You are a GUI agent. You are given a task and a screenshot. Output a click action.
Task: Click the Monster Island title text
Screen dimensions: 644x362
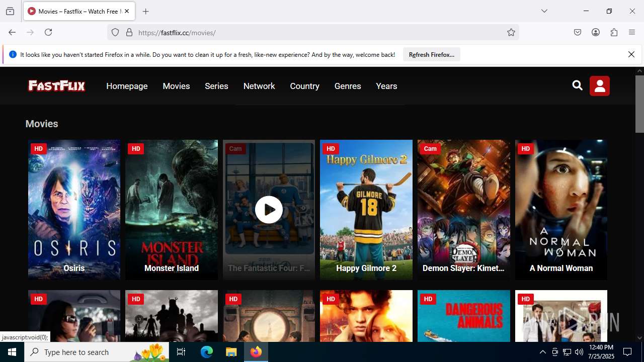point(172,268)
